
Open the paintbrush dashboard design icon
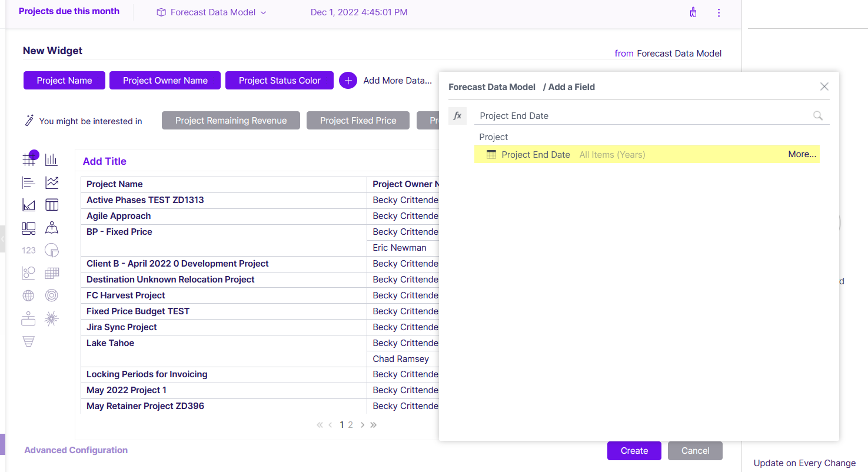pyautogui.click(x=693, y=12)
